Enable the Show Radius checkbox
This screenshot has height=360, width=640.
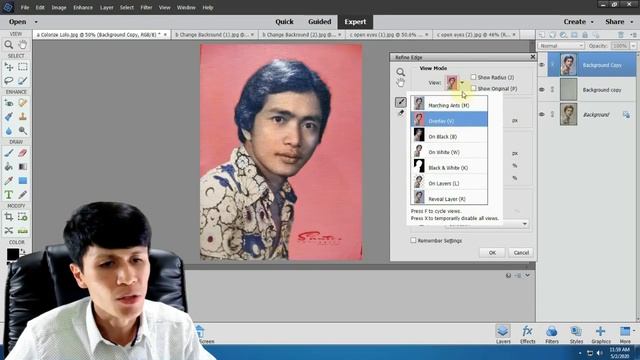click(473, 77)
